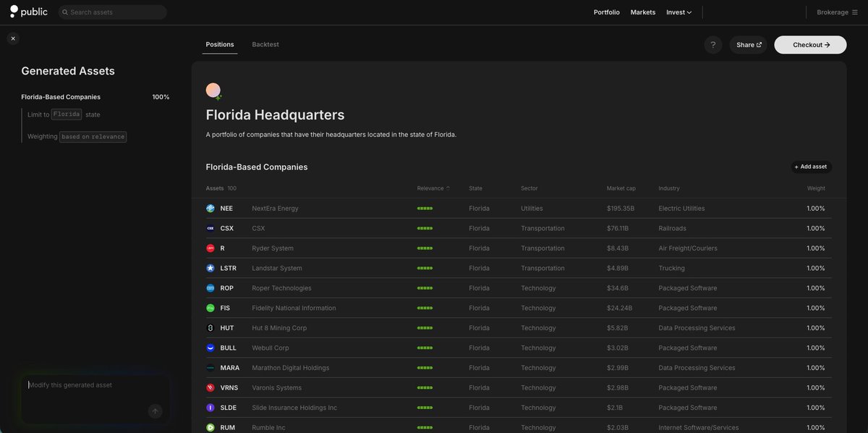
Task: Click the FIS company logo icon
Action: 210,308
